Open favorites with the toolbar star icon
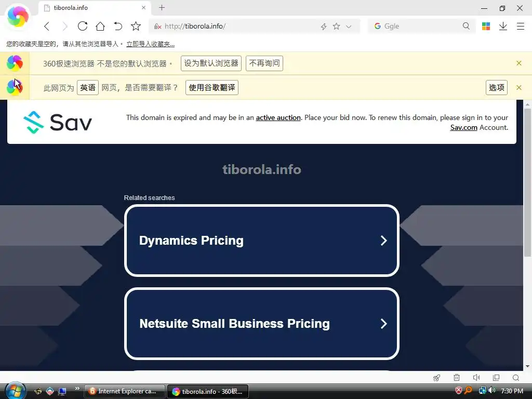Screen dimensions: 532x399 (x=136, y=26)
